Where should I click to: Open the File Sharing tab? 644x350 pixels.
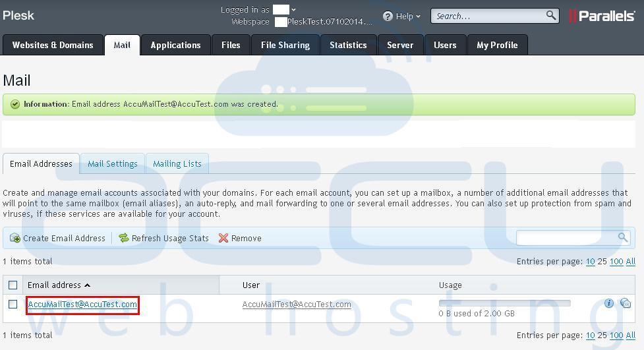pyautogui.click(x=285, y=45)
